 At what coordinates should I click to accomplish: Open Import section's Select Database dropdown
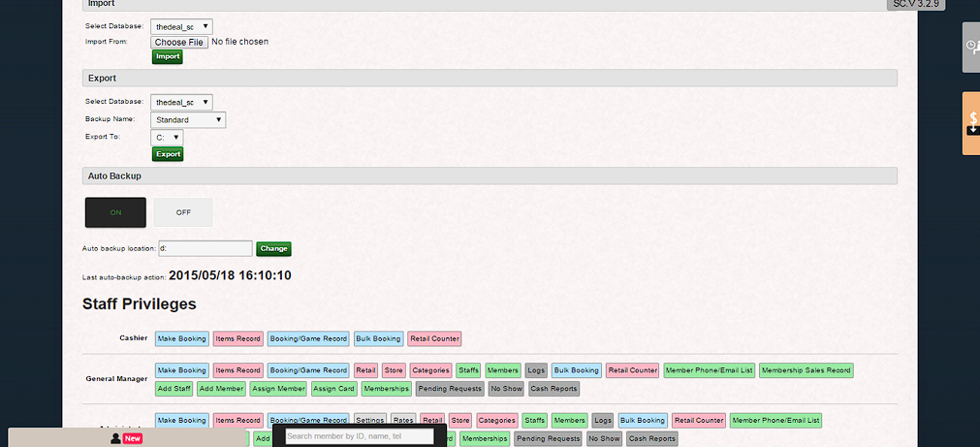point(182,27)
